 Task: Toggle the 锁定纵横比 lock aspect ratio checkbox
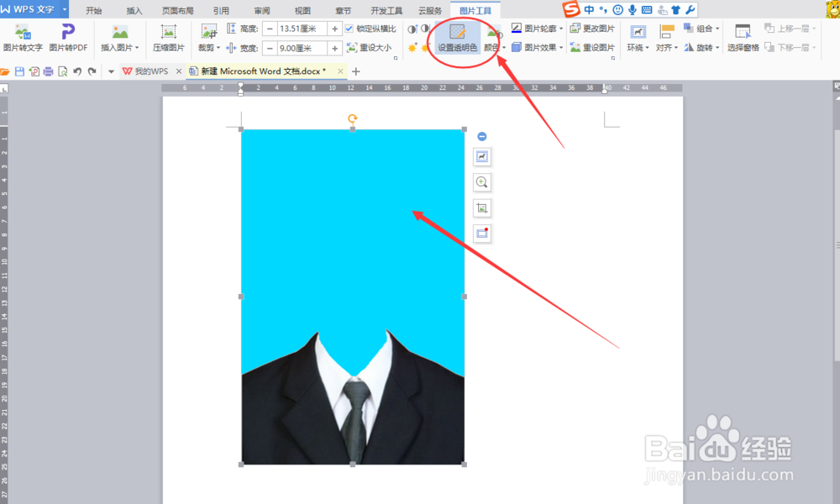tap(349, 29)
